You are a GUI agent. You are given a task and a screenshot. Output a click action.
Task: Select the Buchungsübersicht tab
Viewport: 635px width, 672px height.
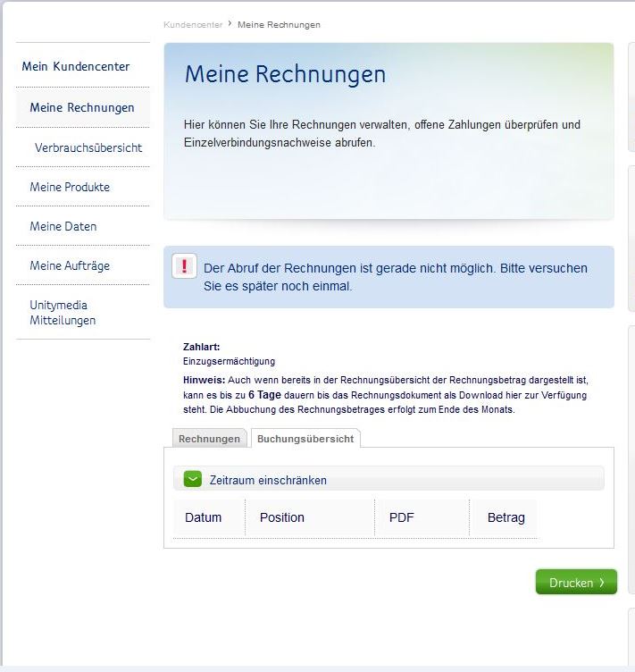(305, 439)
